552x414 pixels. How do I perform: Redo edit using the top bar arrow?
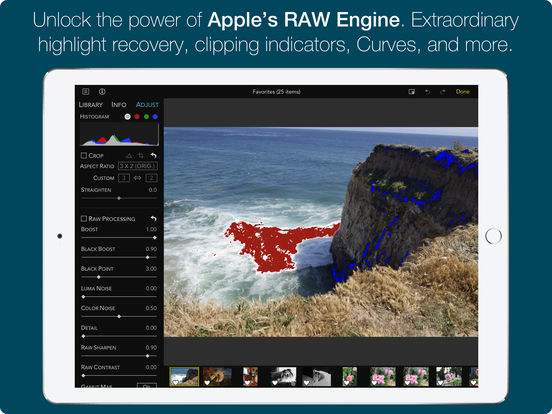[443, 92]
